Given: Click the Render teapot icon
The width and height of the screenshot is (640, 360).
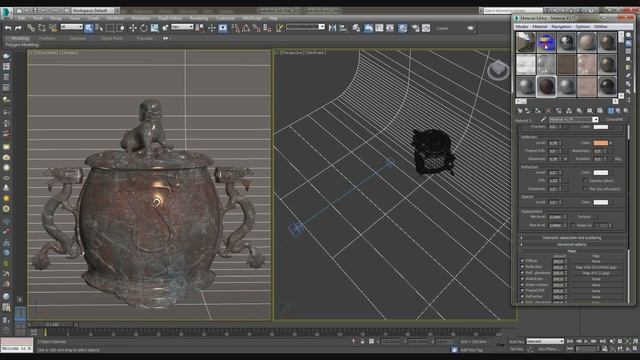Looking at the screenshot, I should tap(471, 28).
